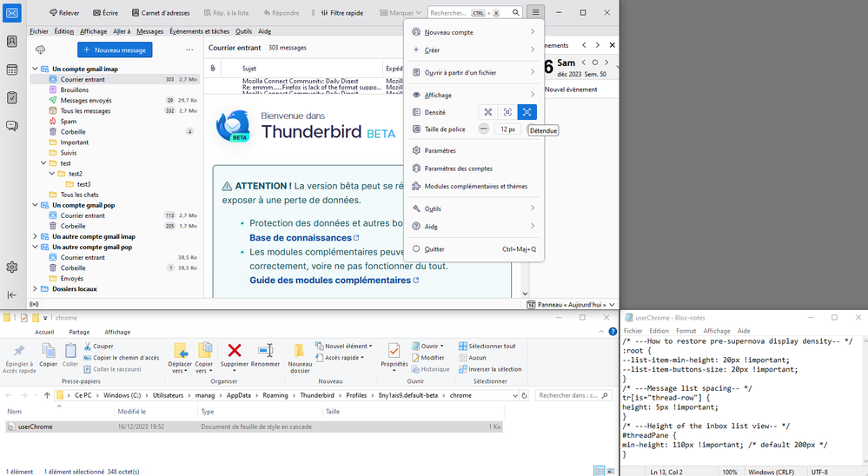Click the Écrire toolbar button
The image size is (868, 476).
click(105, 13)
